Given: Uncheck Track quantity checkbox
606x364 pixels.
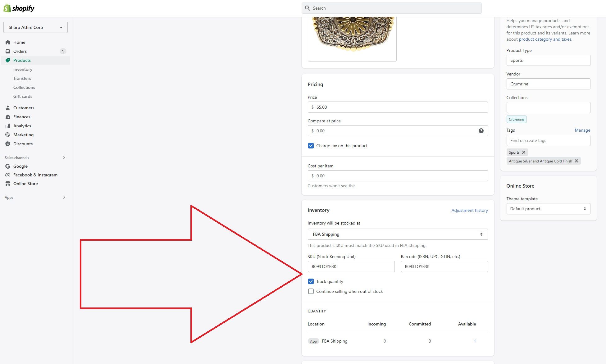Looking at the screenshot, I should click(311, 281).
